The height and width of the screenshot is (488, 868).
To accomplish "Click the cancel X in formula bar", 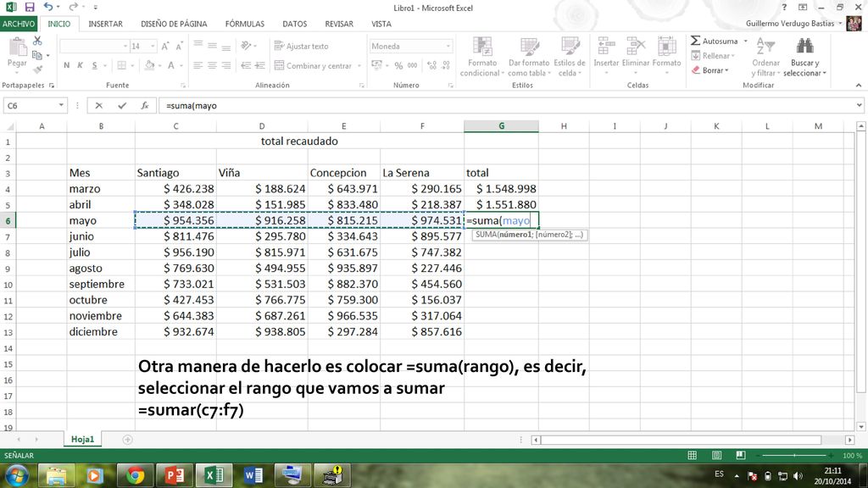I will point(98,105).
